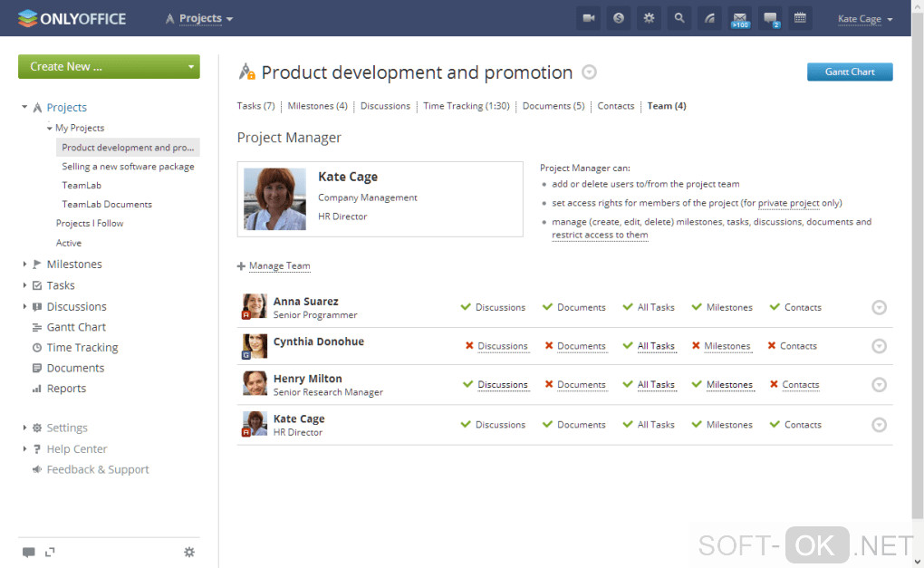The height and width of the screenshot is (568, 924).
Task: Expand the Milestones tree section in sidebar
Action: click(x=25, y=265)
